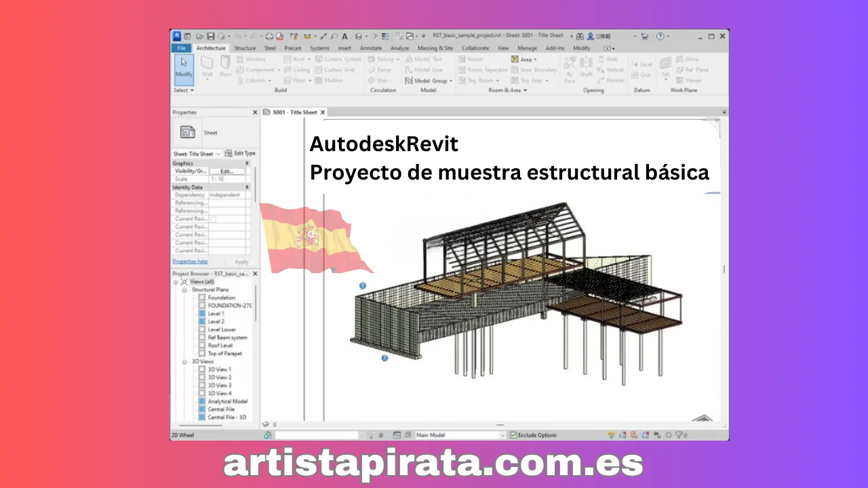Select the Model Line tool
The image size is (868, 488).
(423, 70)
